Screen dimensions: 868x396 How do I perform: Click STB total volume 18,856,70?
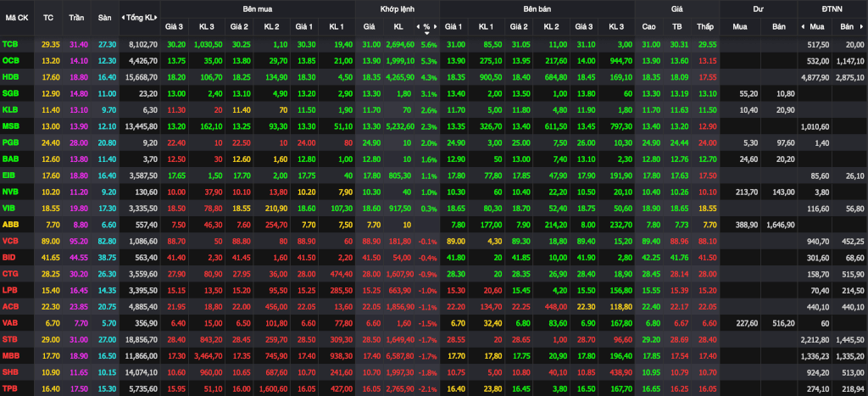[x=142, y=340]
